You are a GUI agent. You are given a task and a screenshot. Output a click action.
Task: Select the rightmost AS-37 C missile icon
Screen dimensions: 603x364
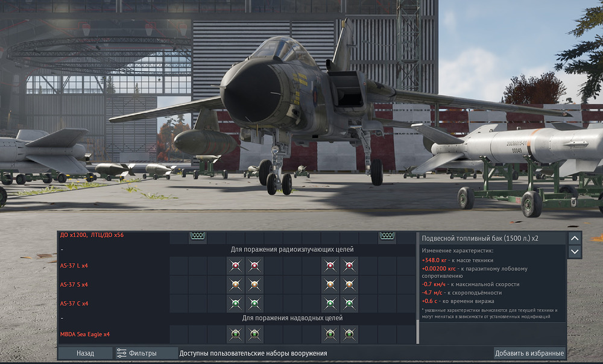349,303
